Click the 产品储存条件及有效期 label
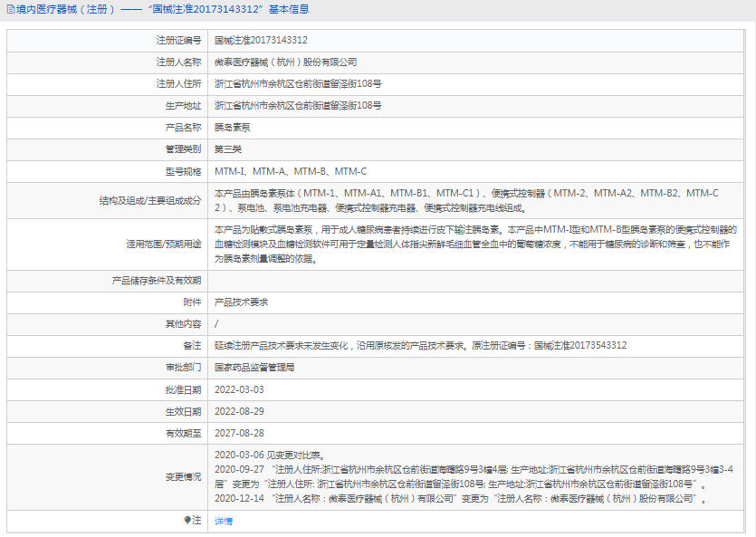Screen dimensions: 756x537 pos(157,281)
